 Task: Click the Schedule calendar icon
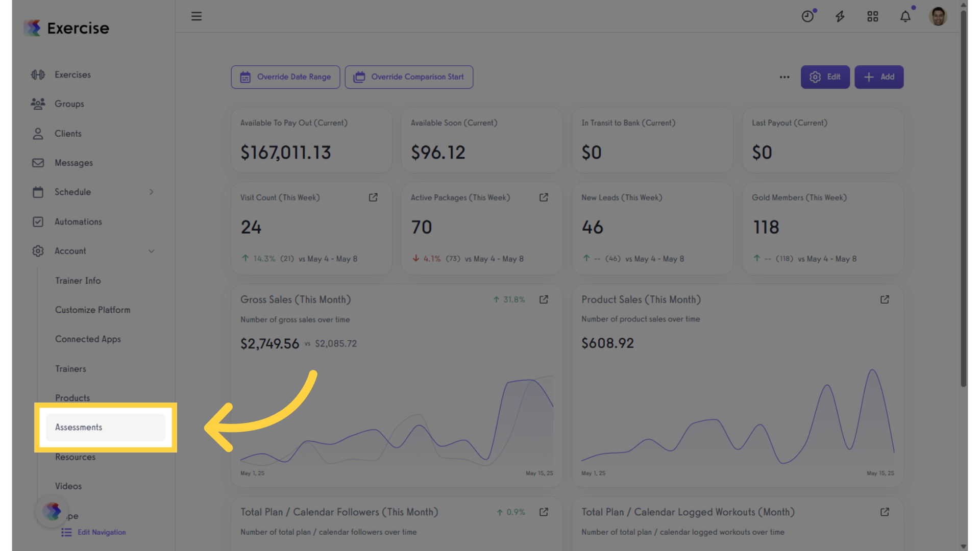[38, 192]
